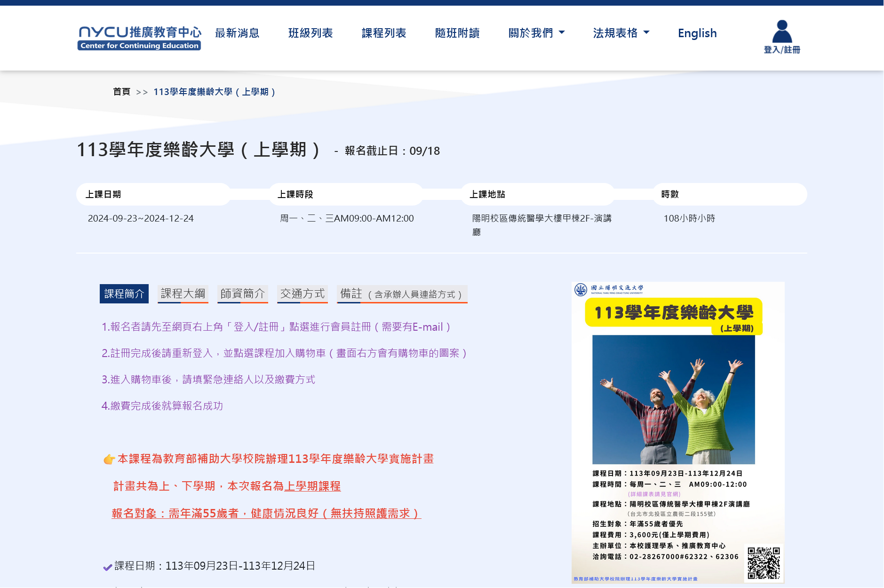Viewport: 884px width, 588px height.
Task: Show the 交通方式 tab
Action: (303, 294)
